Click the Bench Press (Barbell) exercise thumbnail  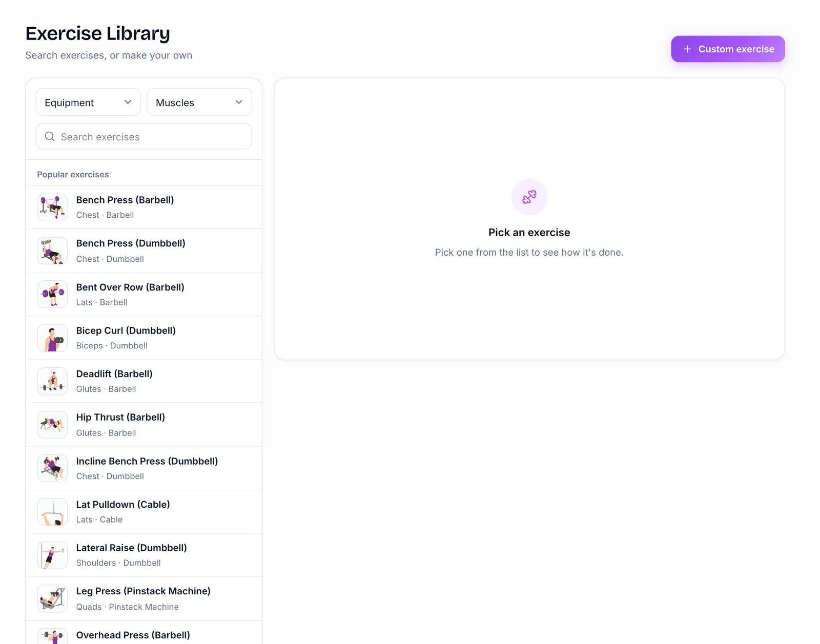tap(52, 207)
